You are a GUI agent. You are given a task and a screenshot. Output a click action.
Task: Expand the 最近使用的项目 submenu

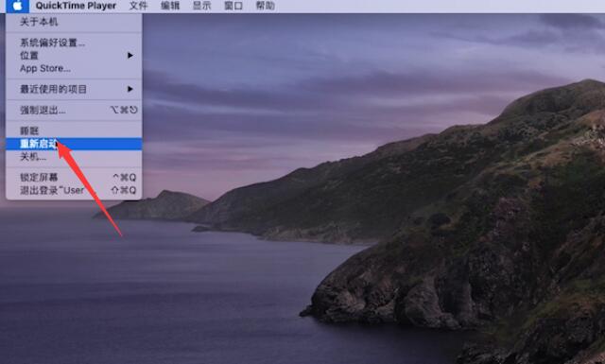click(x=74, y=89)
